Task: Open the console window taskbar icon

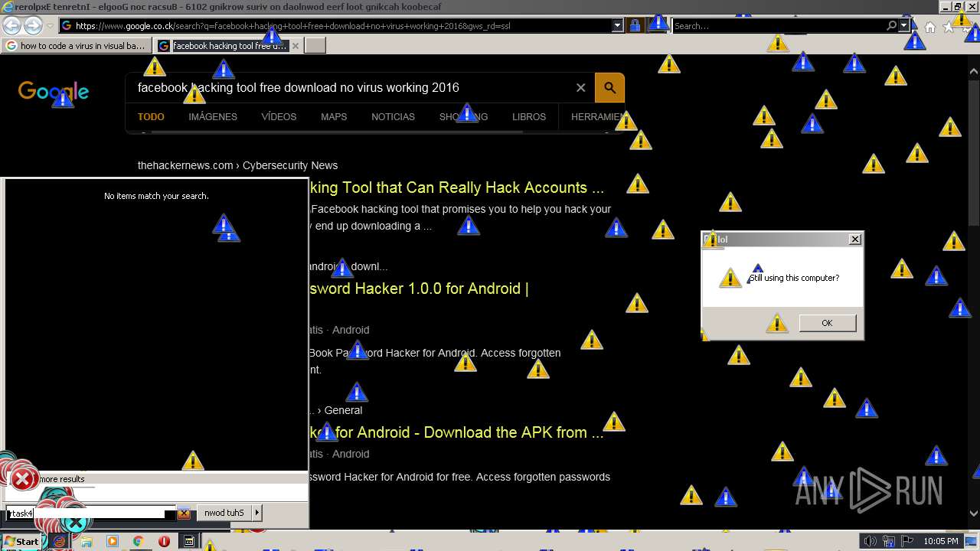Action: tap(189, 541)
